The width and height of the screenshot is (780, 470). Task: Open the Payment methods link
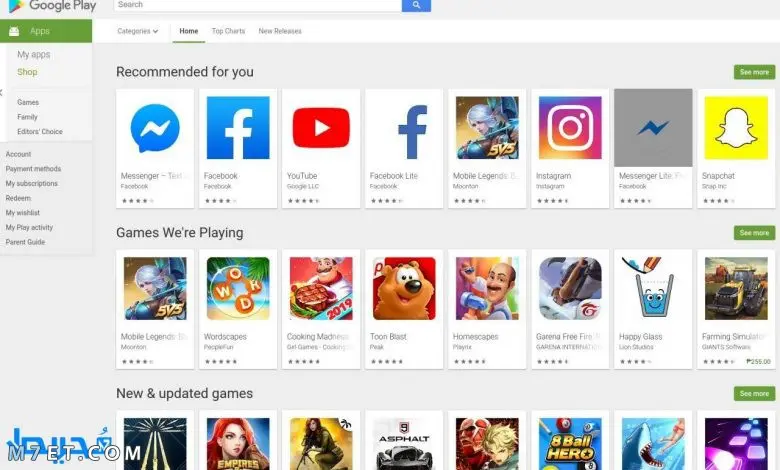tap(33, 169)
